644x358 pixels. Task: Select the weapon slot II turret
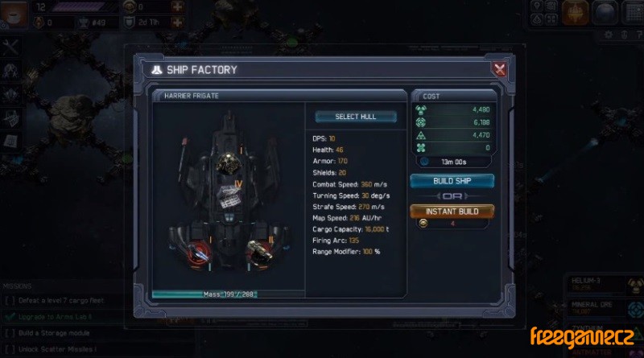259,251
